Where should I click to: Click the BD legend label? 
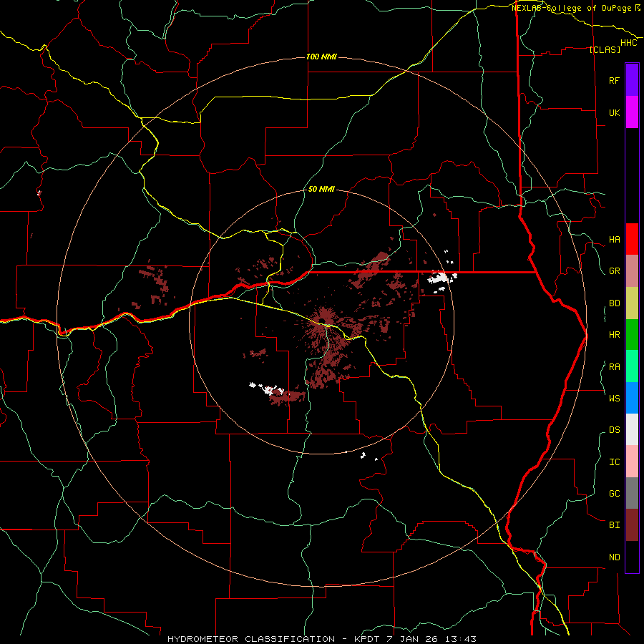614,303
